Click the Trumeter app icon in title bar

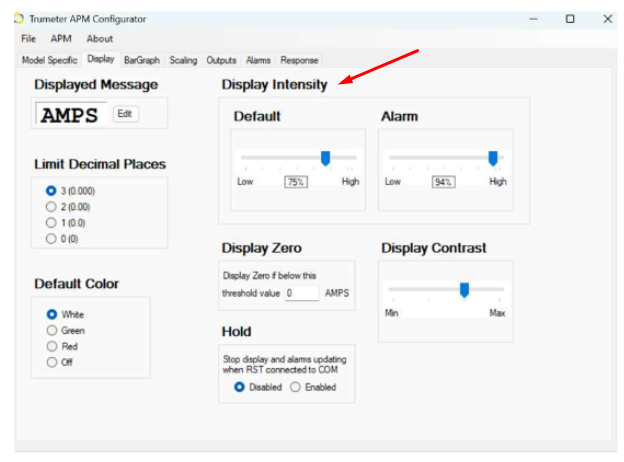coord(19,19)
